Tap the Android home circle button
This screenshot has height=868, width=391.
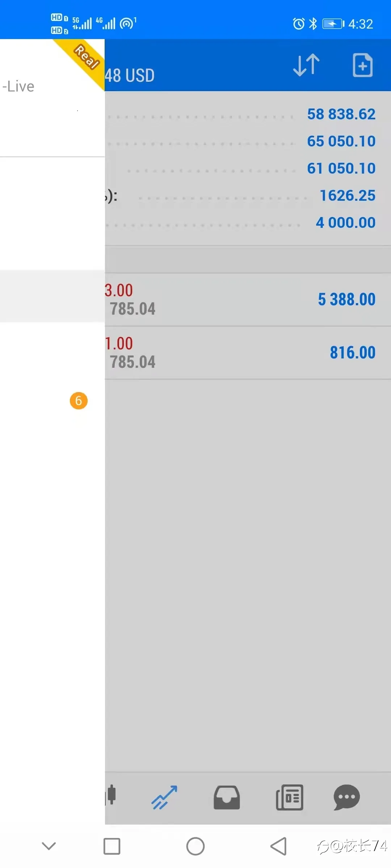[x=195, y=846]
